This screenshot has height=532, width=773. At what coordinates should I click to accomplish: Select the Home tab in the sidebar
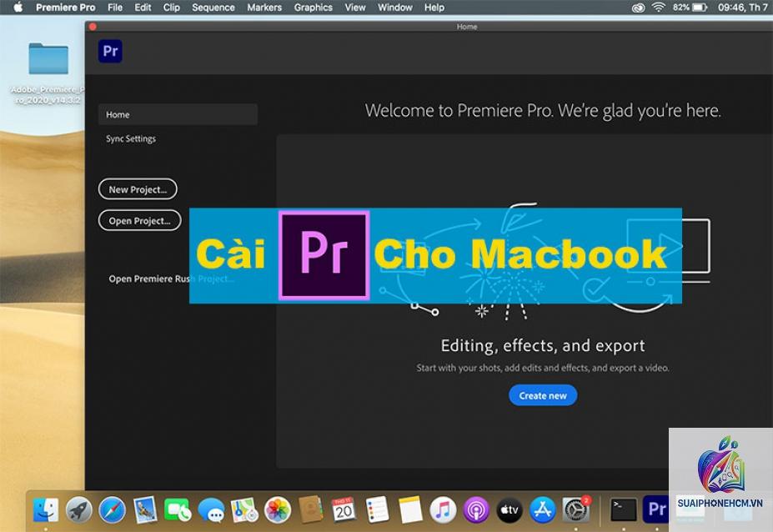coord(178,114)
